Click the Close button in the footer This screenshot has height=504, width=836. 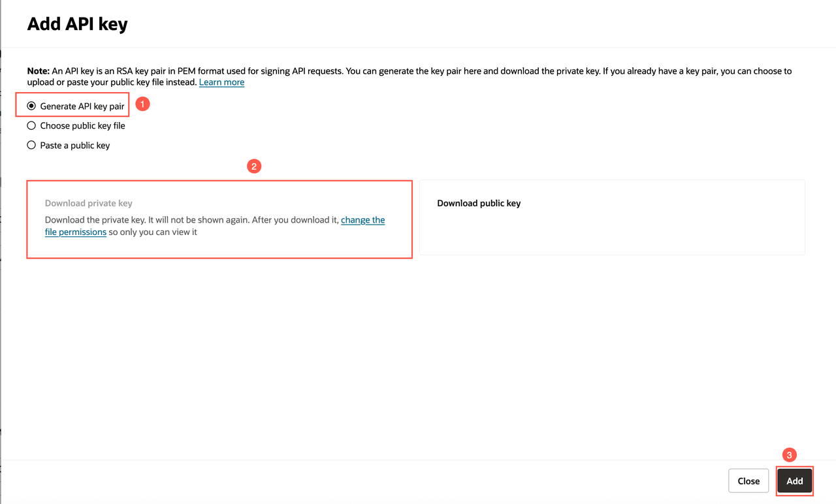[748, 481]
